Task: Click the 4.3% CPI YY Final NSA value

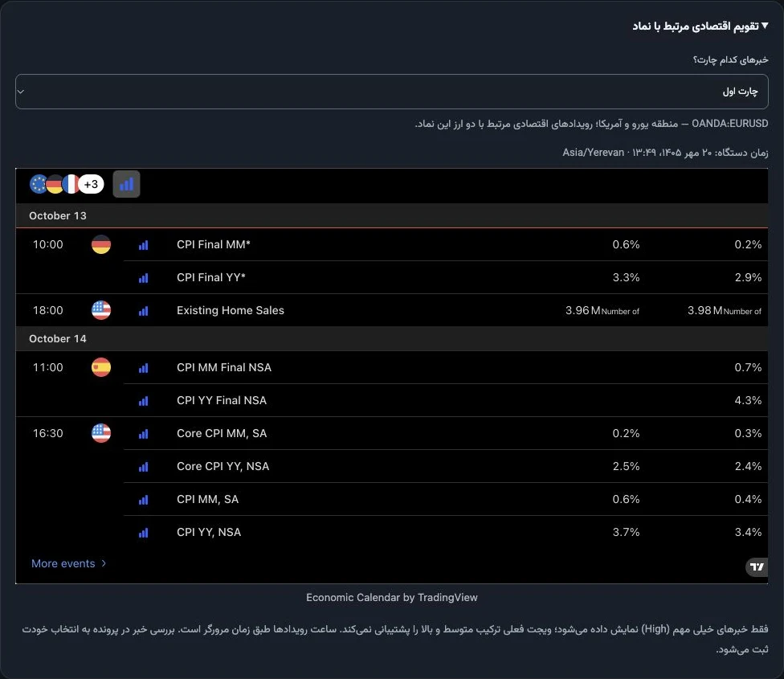Action: click(x=748, y=400)
